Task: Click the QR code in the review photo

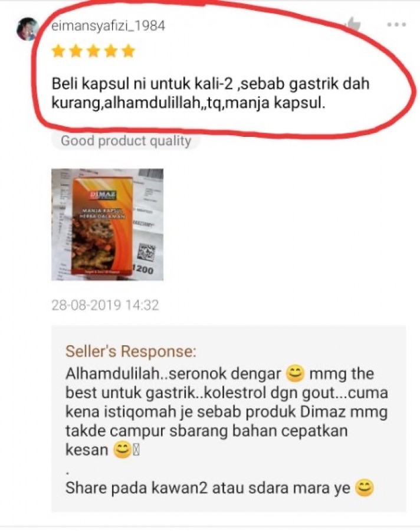Action: 147,253
